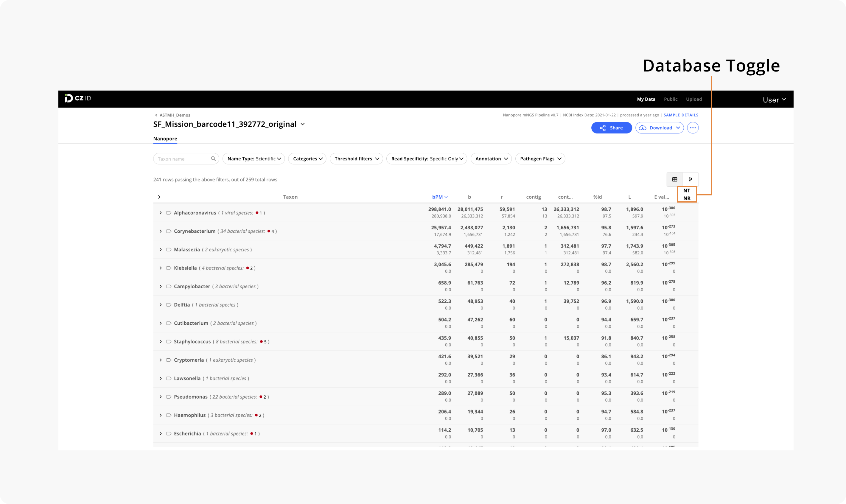The height and width of the screenshot is (504, 846).
Task: Click the annotation tag icon for Delftia
Action: coord(168,305)
